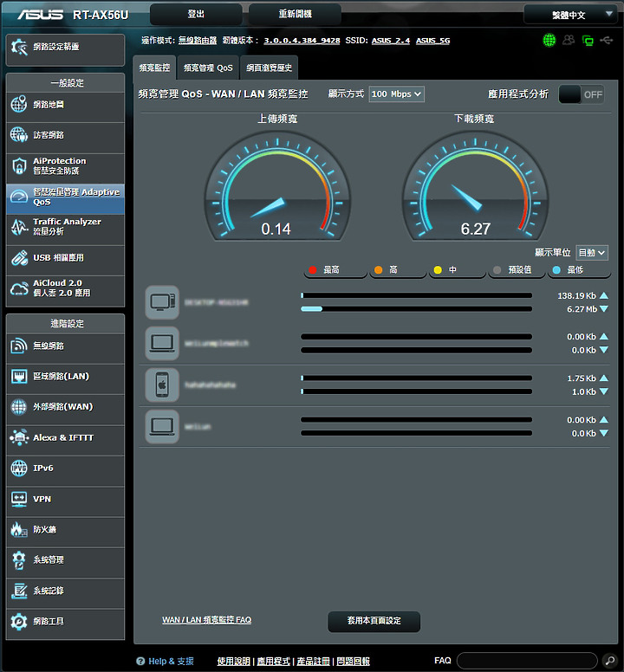Click the upload bandwidth gauge showing 0.14
624x672 pixels.
[x=277, y=186]
